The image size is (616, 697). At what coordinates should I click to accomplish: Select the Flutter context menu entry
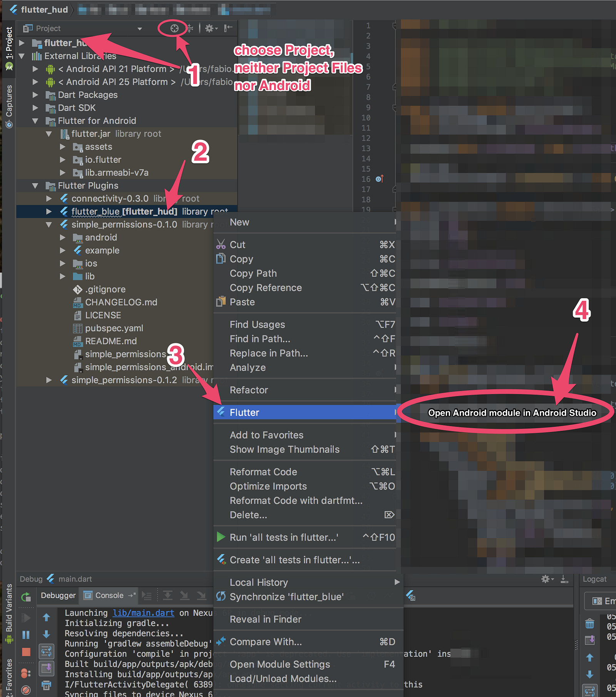click(305, 412)
